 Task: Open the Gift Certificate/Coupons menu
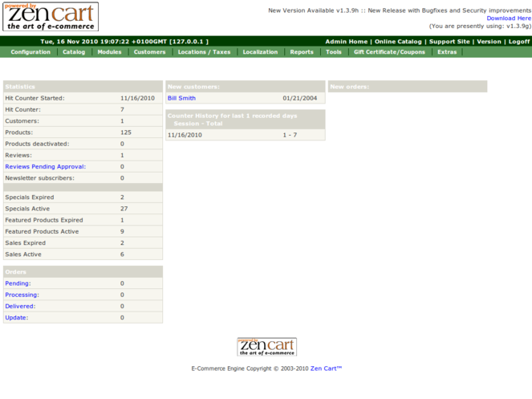(x=389, y=52)
